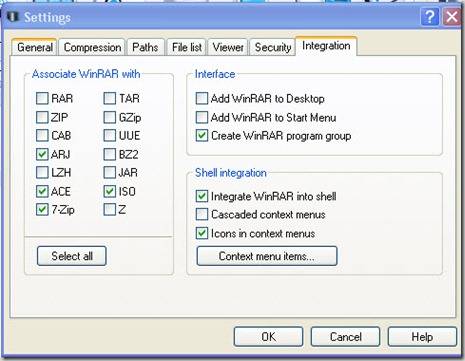Viewport: 465px width, 361px height.
Task: Close the Settings dialog with the X button
Action: [x=452, y=17]
